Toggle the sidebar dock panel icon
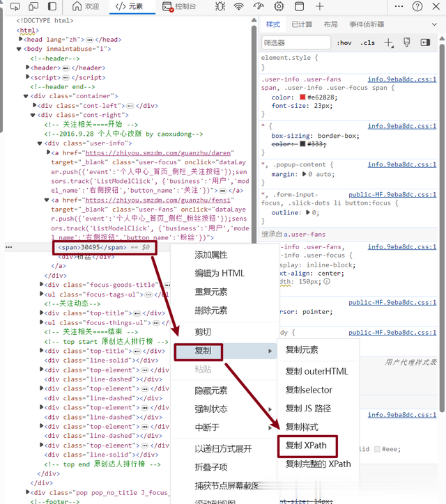Image resolution: width=446 pixels, height=504 pixels. (52, 6)
